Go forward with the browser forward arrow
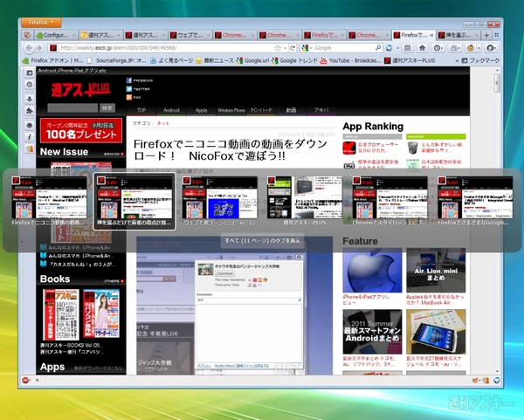 (x=39, y=48)
